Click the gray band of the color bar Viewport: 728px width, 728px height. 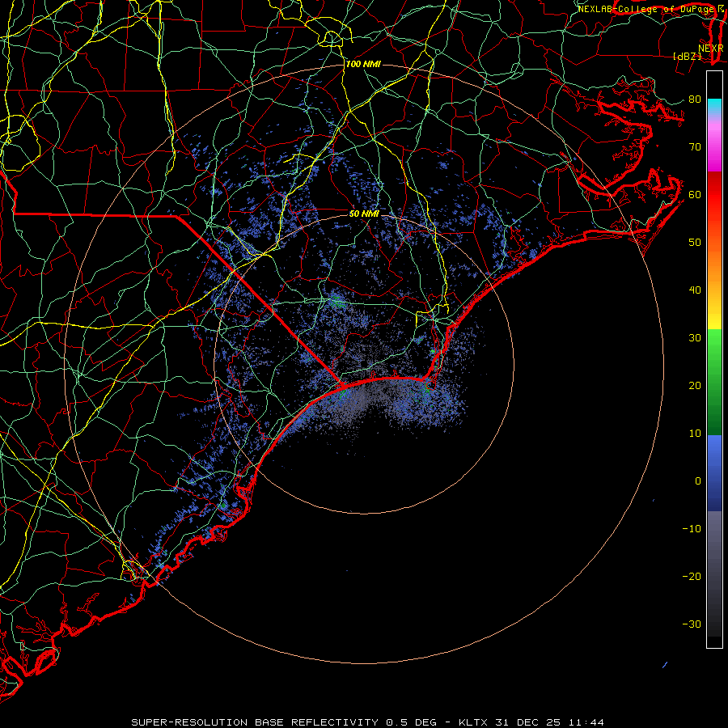tap(714, 574)
